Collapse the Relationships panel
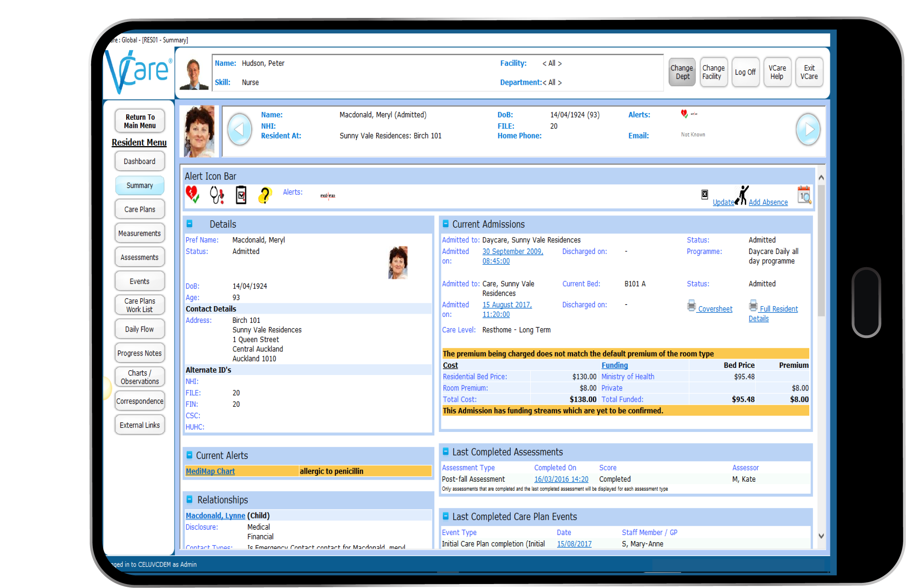Image resolution: width=906 pixels, height=588 pixels. click(189, 499)
